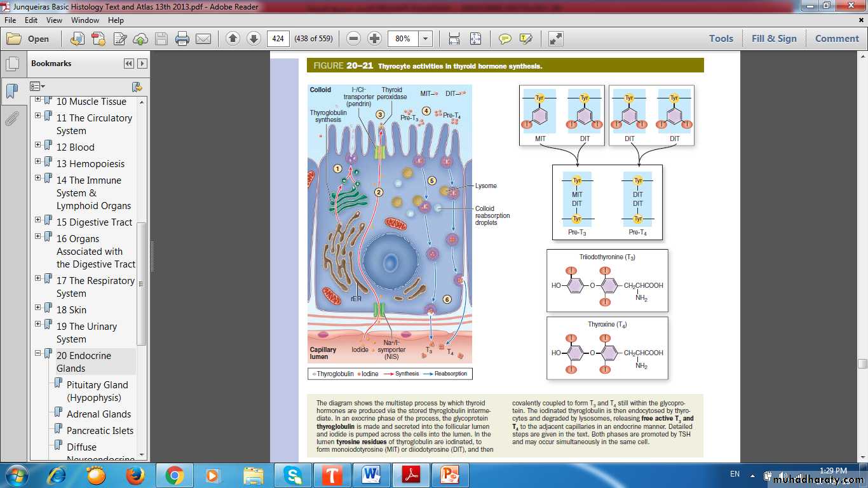This screenshot has height=488, width=868.
Task: Collapse the Bookmarks navigation pane
Action: 129,64
